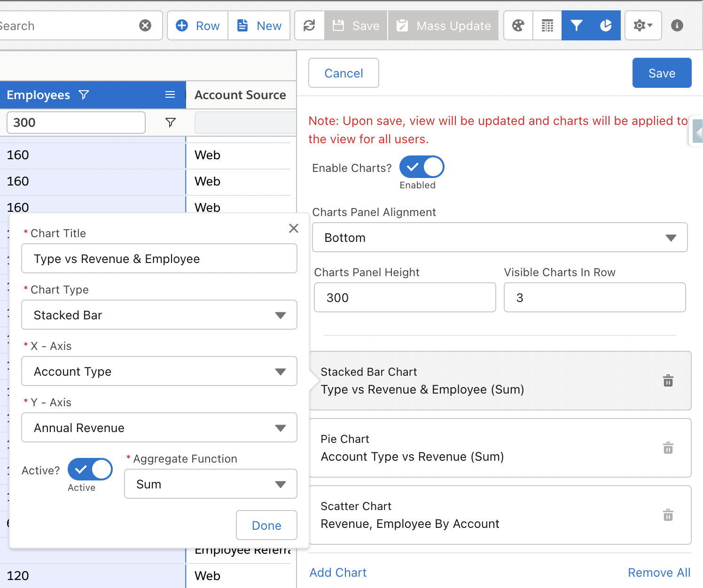The width and height of the screenshot is (703, 588).
Task: Open the color palette theme icon
Action: click(518, 26)
